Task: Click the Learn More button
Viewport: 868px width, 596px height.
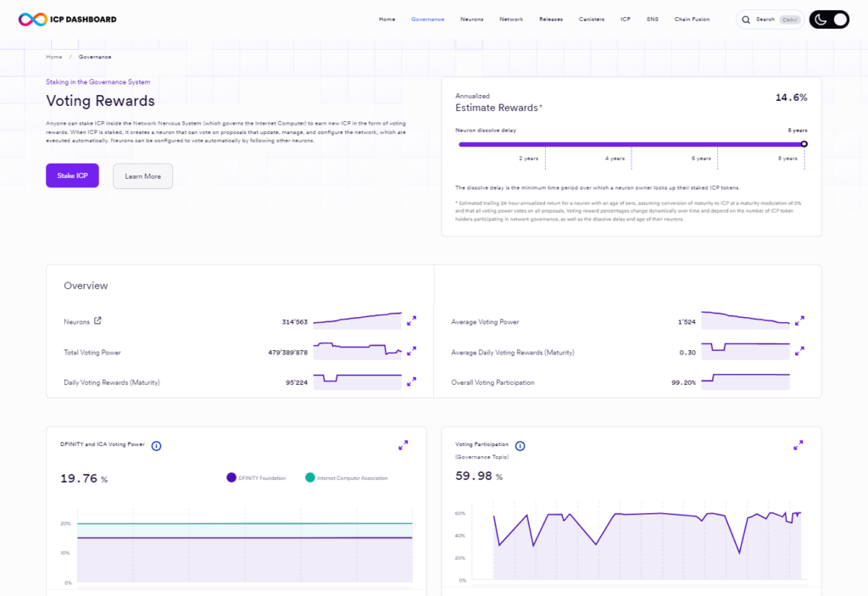Action: coord(142,175)
